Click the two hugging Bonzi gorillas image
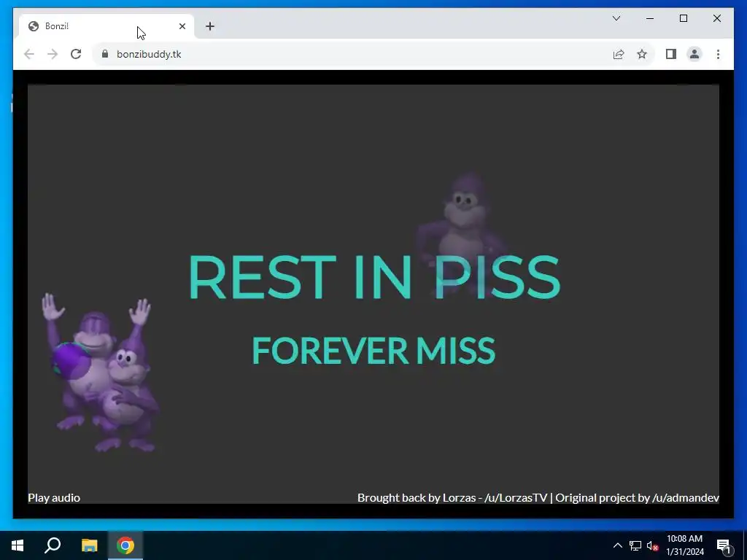Screen dimensions: 747x560 pos(101,373)
